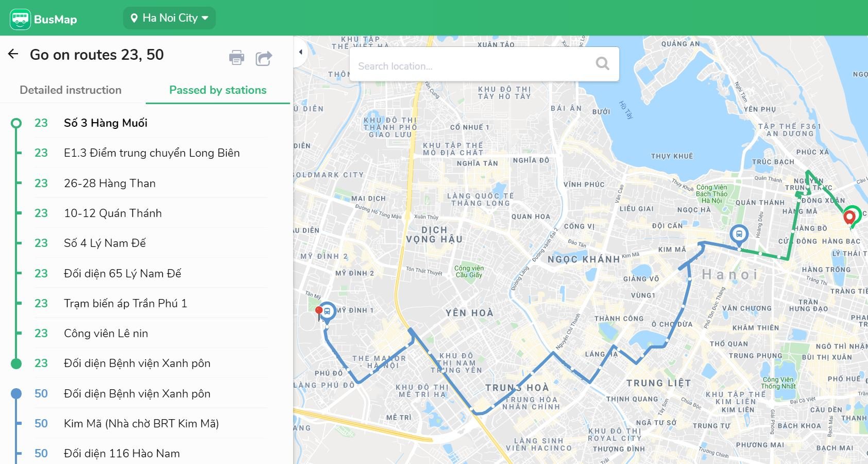Screen dimensions: 868x464
Task: Select stop 26-28 Hàng Than
Action: click(x=109, y=184)
